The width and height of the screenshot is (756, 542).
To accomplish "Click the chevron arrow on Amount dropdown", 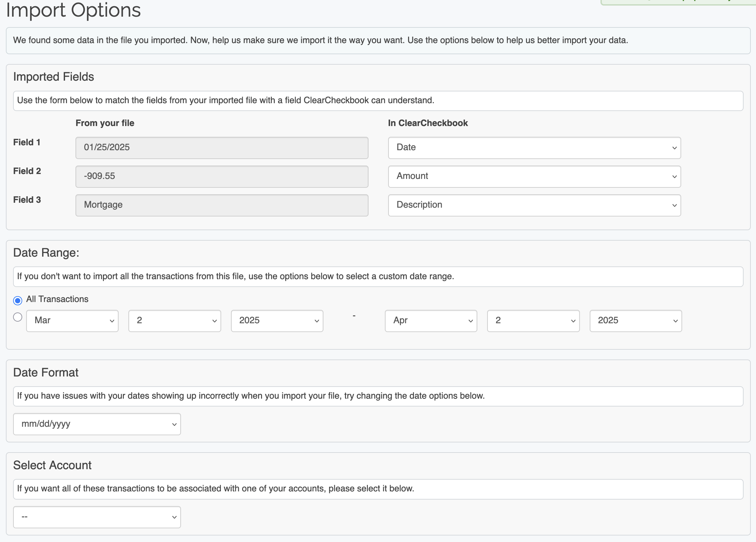I will pos(674,177).
